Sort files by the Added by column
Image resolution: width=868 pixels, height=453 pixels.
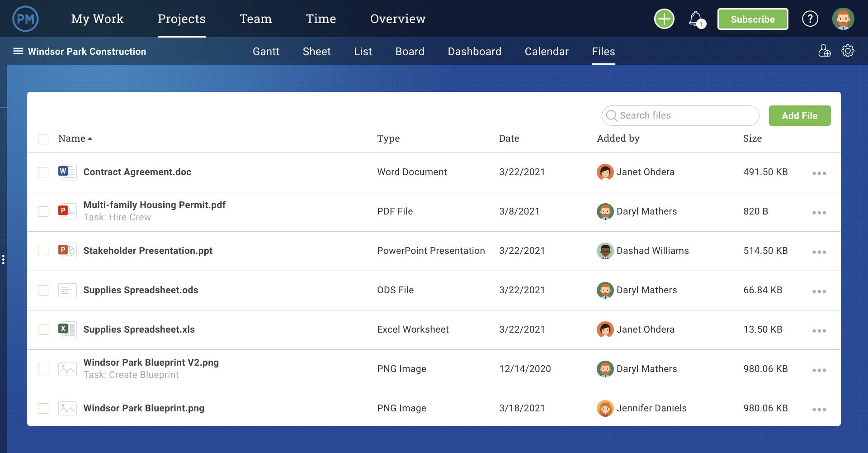tap(618, 138)
